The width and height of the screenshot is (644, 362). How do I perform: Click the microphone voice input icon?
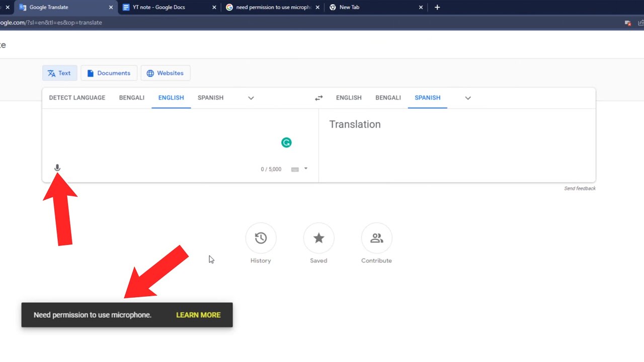click(57, 168)
